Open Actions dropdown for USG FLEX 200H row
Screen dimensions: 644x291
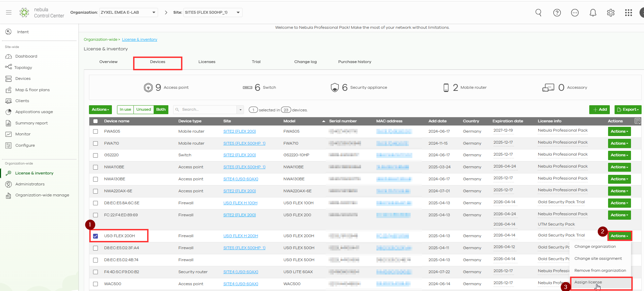619,236
